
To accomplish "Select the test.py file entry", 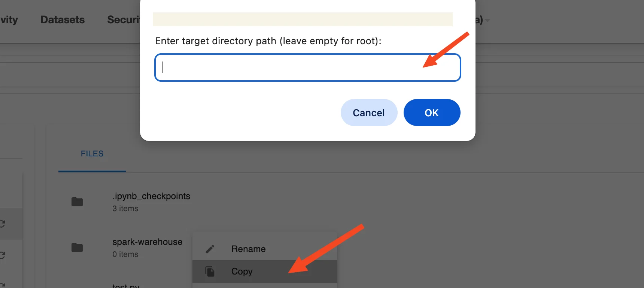I will click(126, 286).
